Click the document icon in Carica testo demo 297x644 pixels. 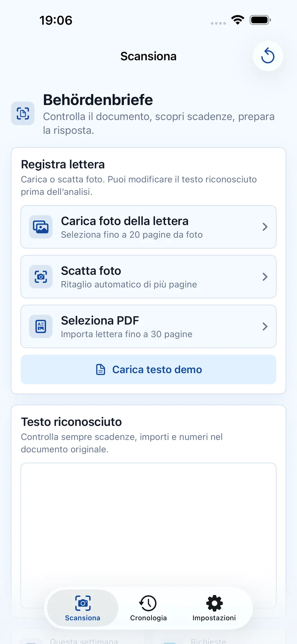100,369
